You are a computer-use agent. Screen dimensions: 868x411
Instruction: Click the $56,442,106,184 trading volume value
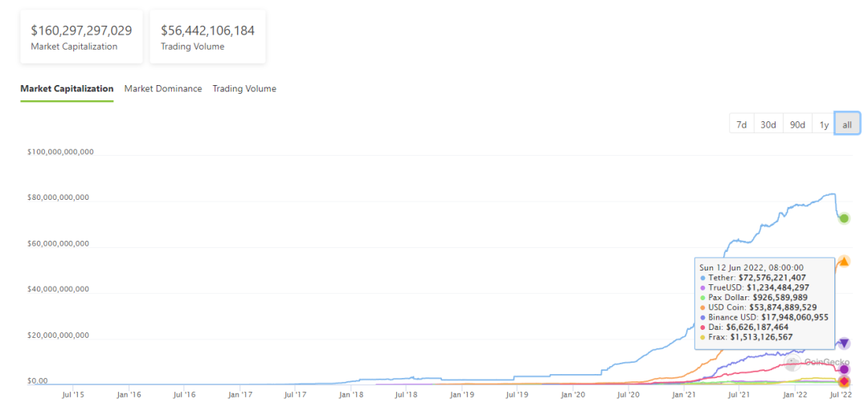pyautogui.click(x=207, y=31)
